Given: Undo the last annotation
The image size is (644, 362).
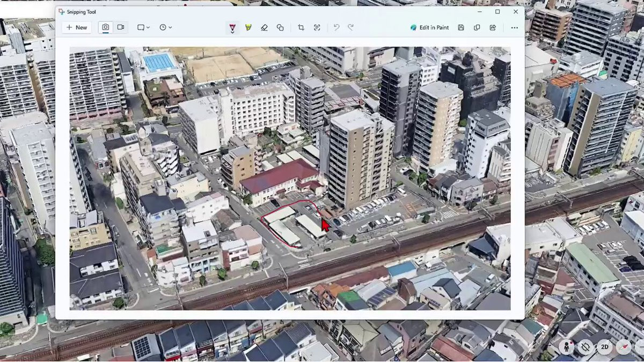Looking at the screenshot, I should (x=336, y=27).
